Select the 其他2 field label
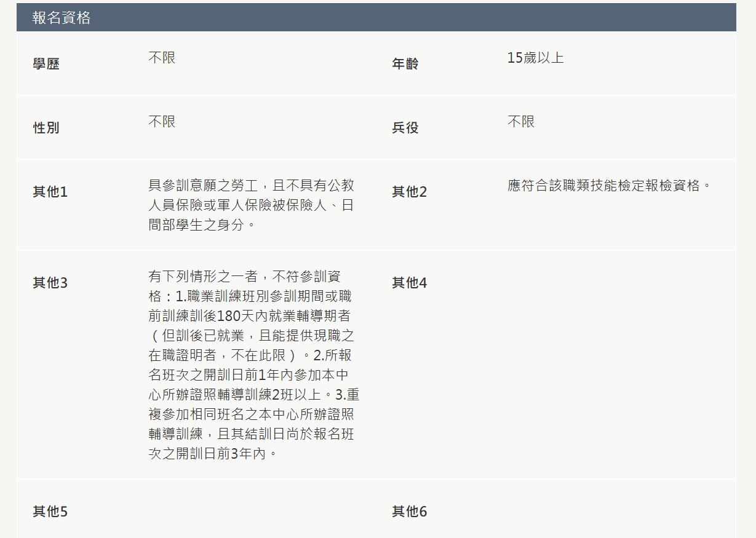Image resolution: width=756 pixels, height=538 pixels. click(x=409, y=192)
